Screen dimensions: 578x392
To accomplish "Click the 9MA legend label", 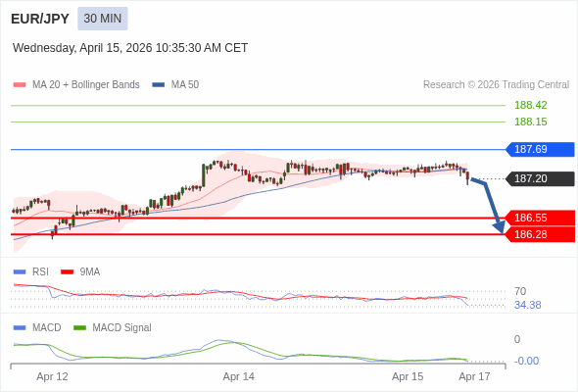I will (x=90, y=272).
